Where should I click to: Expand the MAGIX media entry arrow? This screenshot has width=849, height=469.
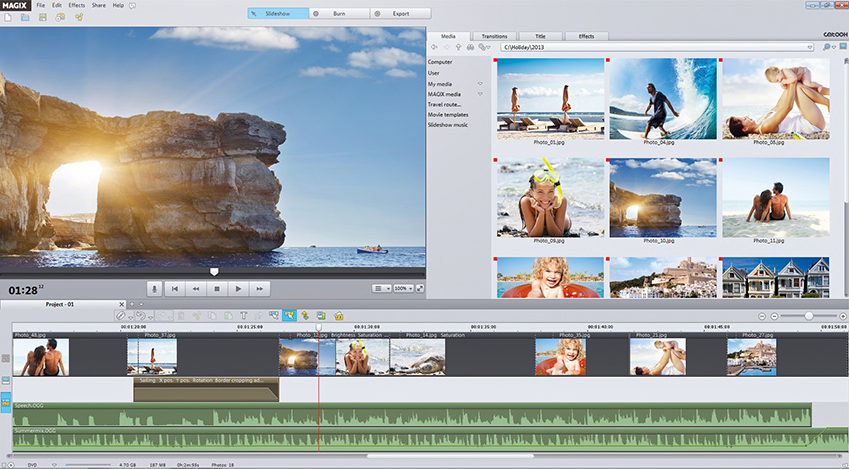(x=480, y=94)
